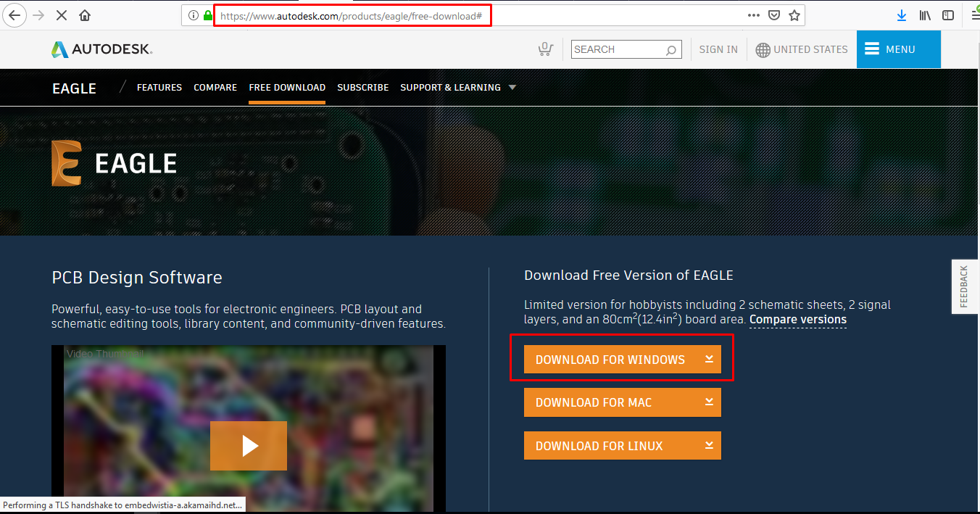The height and width of the screenshot is (514, 980).
Task: Click the EAGLE product title link
Action: tap(74, 88)
